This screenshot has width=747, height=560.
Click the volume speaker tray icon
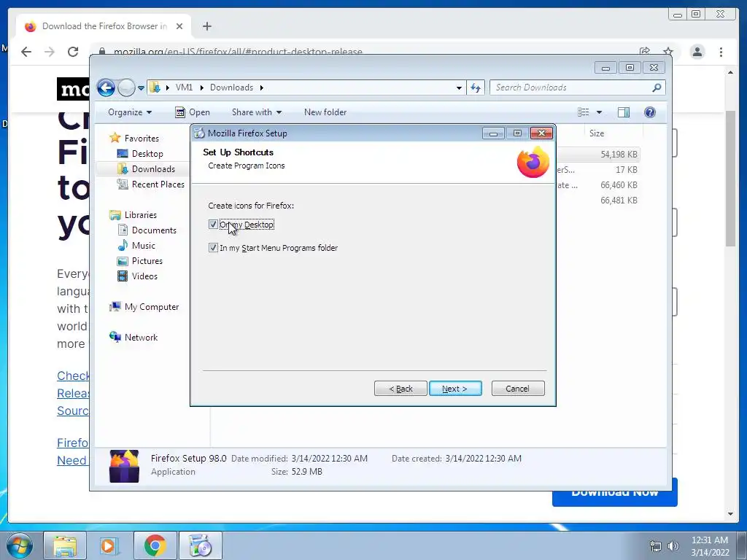673,546
